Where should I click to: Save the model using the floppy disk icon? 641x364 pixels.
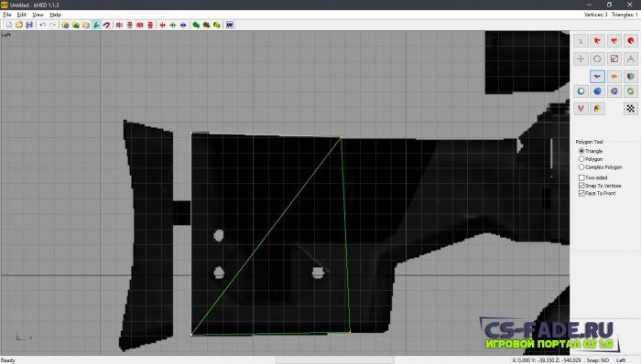click(29, 25)
